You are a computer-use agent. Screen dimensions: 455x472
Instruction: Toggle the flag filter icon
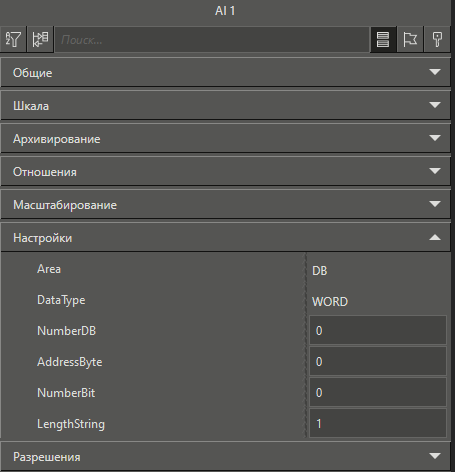pyautogui.click(x=410, y=39)
